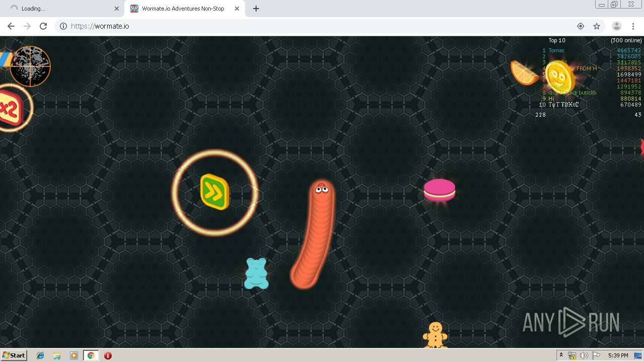This screenshot has height=362, width=644.
Task: Close the Loading tab
Action: coord(117,9)
